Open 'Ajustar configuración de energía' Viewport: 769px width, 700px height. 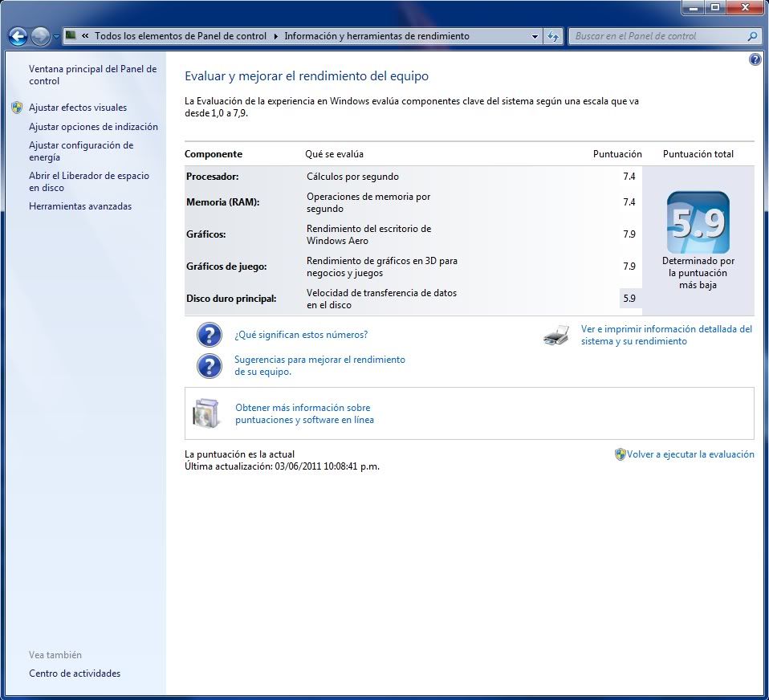coord(81,151)
